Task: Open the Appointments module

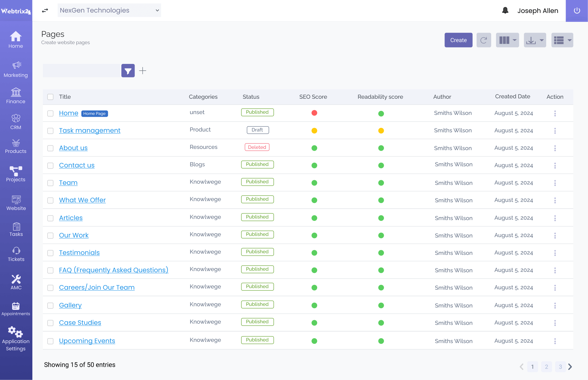Action: coord(16,309)
